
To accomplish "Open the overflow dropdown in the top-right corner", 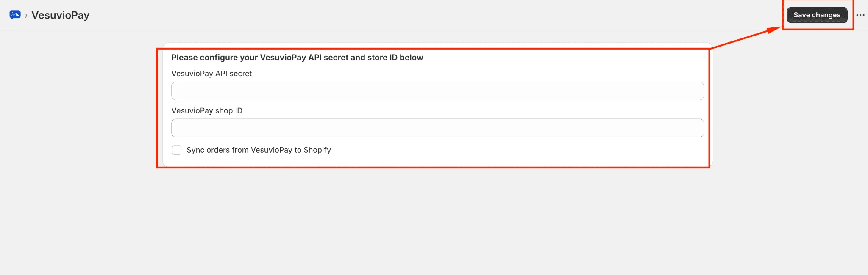I will click(861, 14).
